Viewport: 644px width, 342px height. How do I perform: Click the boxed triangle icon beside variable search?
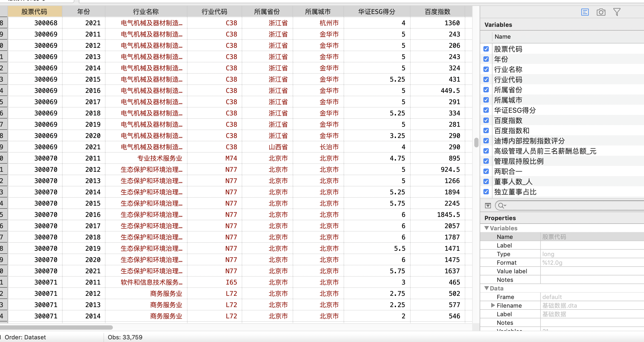point(488,206)
